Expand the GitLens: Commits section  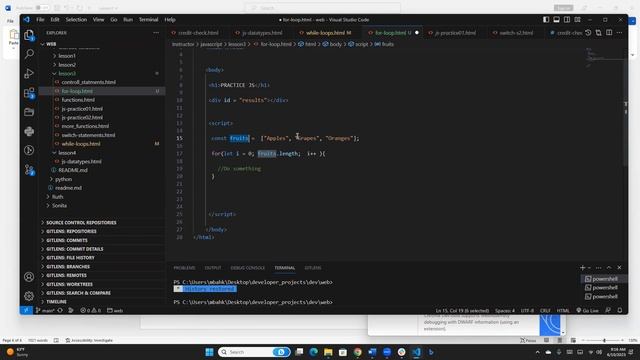(x=67, y=240)
